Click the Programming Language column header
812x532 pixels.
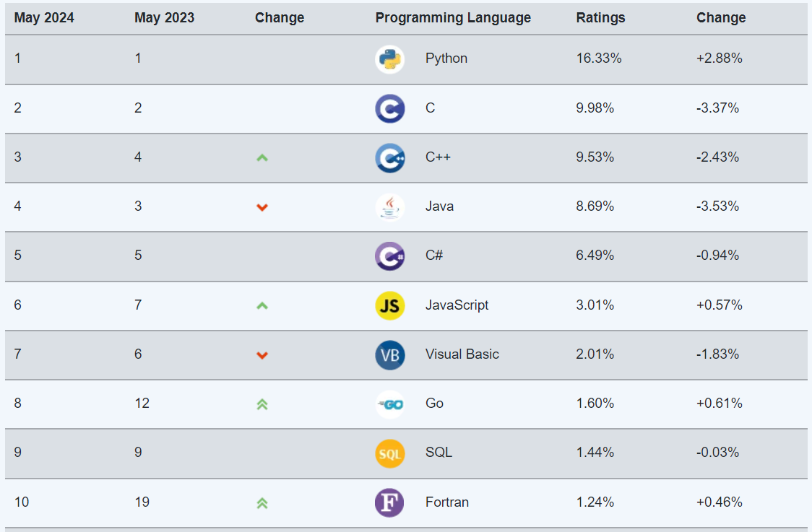pyautogui.click(x=453, y=17)
